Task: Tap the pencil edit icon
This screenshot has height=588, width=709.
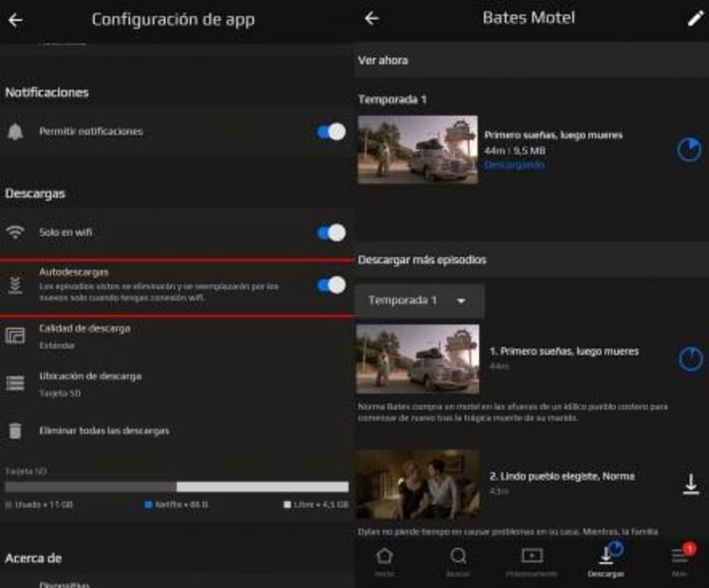Action: (x=695, y=19)
